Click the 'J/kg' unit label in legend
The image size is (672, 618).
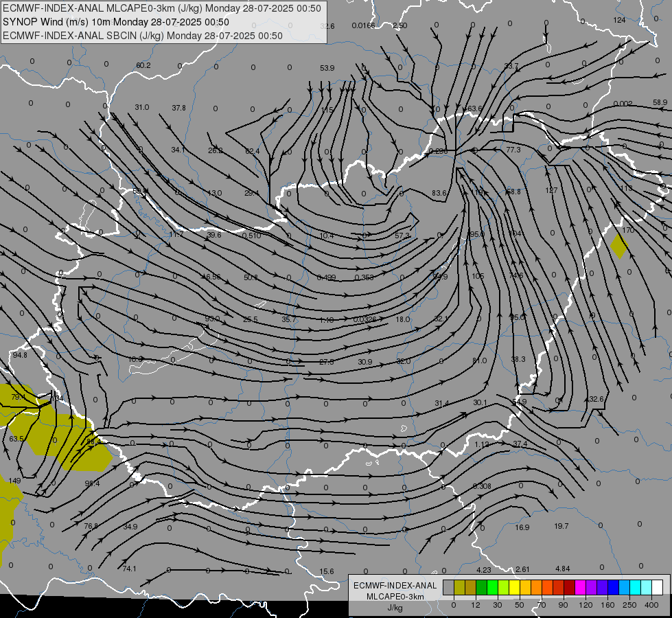point(395,608)
